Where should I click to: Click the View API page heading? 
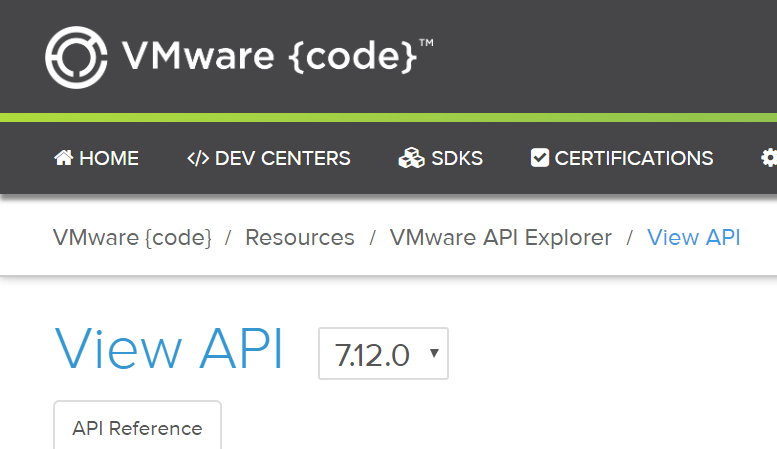[x=168, y=349]
